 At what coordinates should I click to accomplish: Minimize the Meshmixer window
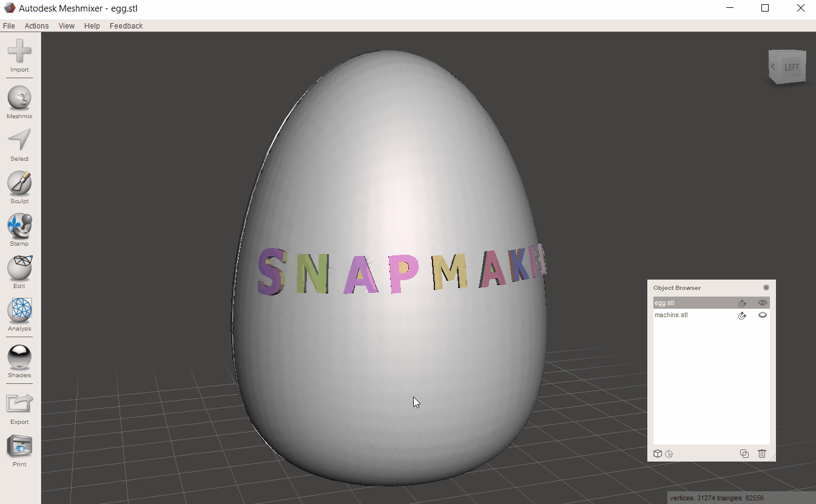[x=730, y=8]
